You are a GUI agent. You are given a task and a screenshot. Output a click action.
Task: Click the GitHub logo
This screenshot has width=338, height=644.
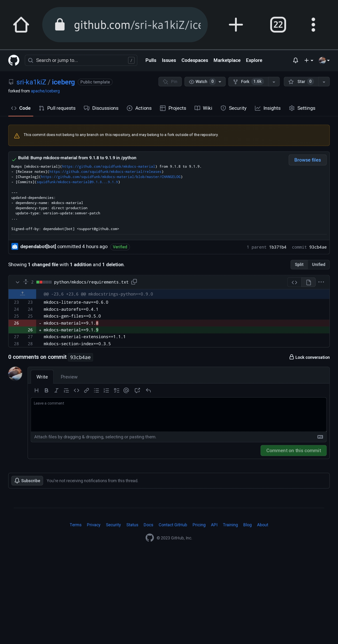point(14,60)
